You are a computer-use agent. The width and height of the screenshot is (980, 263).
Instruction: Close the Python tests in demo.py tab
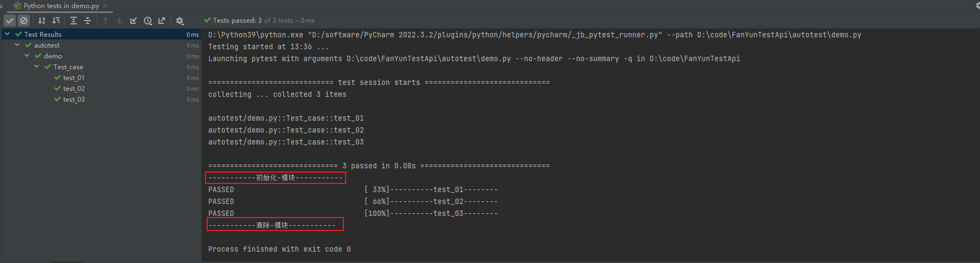[105, 6]
